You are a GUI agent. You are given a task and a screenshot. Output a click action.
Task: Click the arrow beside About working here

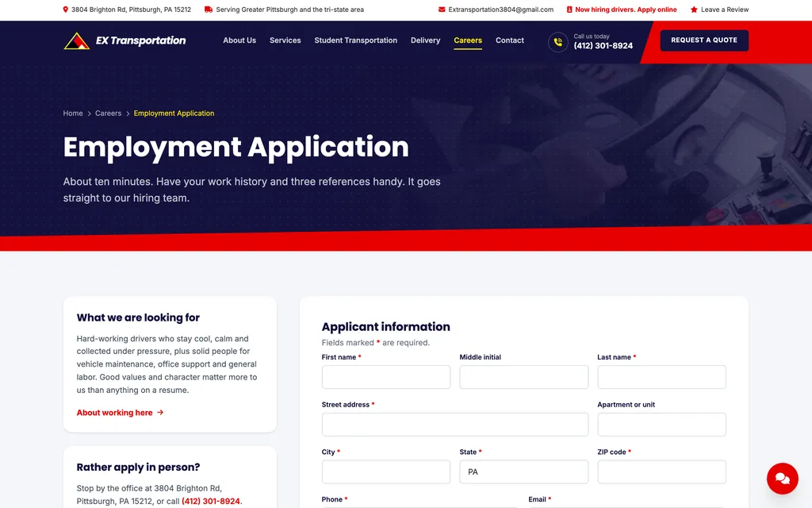pyautogui.click(x=160, y=413)
